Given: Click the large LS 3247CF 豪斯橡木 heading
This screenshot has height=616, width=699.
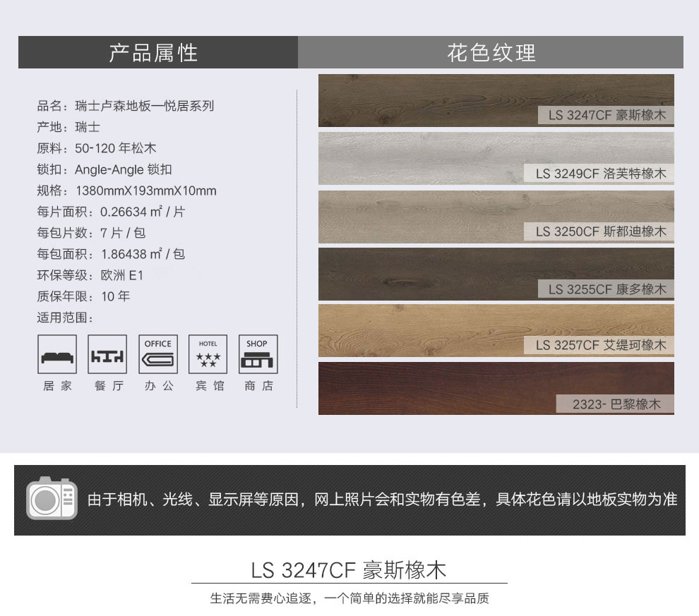Looking at the screenshot, I should 349,570.
